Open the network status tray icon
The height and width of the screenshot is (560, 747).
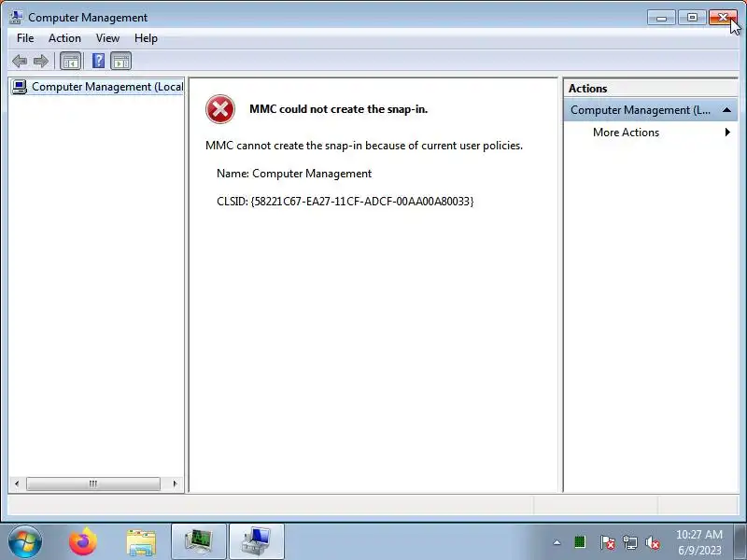tap(629, 542)
